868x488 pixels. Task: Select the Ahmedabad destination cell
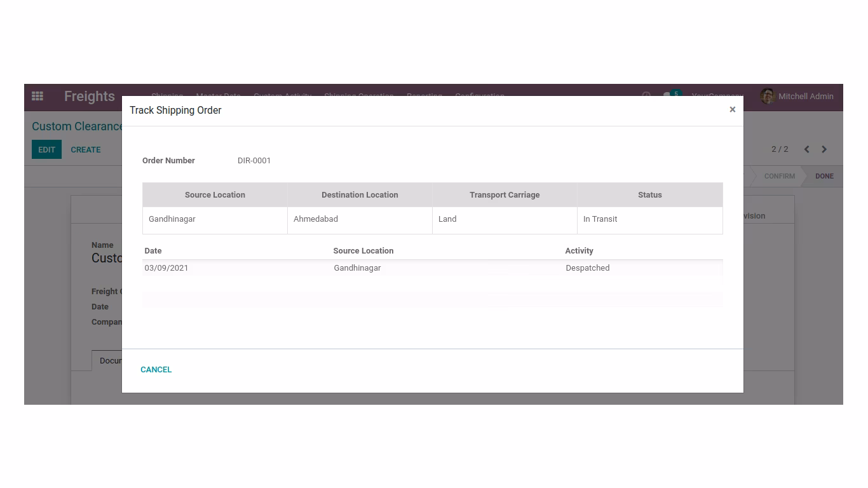tap(360, 219)
